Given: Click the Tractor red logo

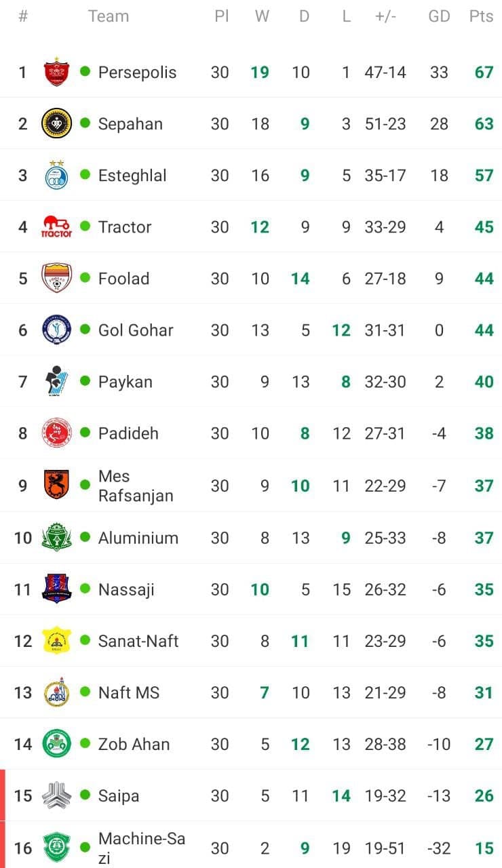Looking at the screenshot, I should click(x=57, y=226).
